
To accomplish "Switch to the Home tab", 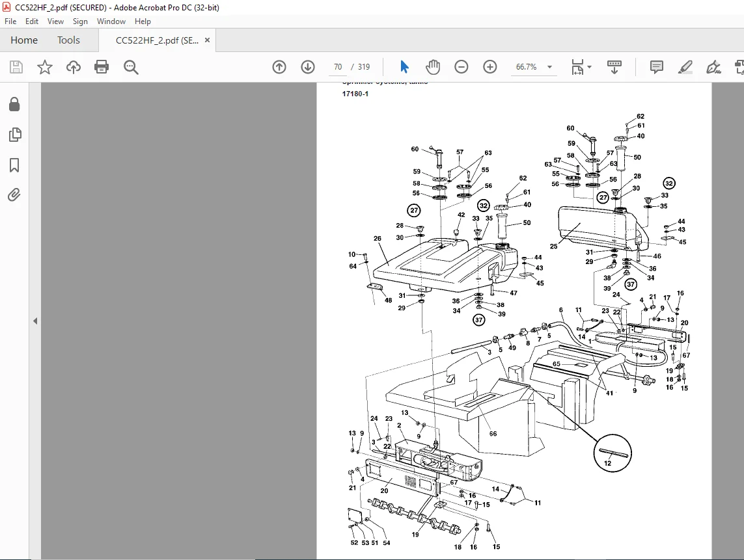I will click(x=24, y=40).
